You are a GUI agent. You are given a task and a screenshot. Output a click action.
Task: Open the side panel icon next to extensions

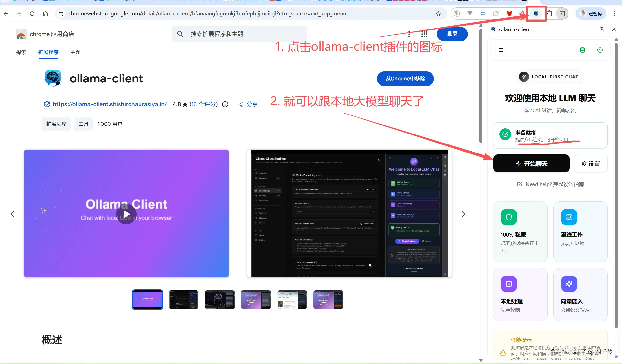[x=562, y=14]
